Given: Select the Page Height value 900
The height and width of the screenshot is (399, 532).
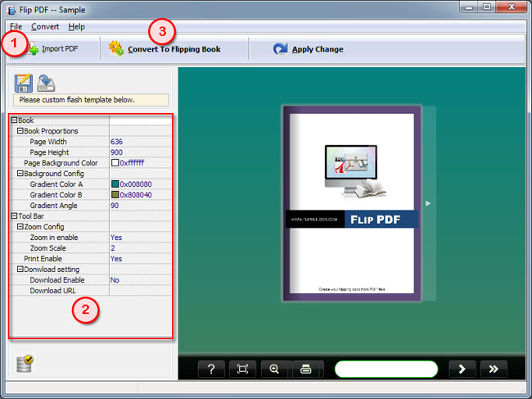Looking at the screenshot, I should (x=116, y=152).
